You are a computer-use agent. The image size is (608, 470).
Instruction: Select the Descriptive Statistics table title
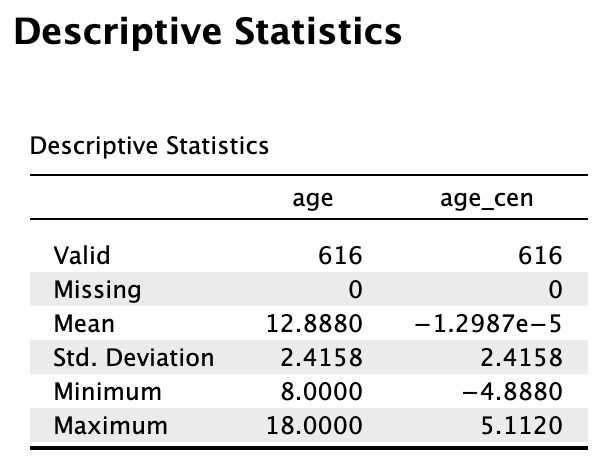(149, 147)
